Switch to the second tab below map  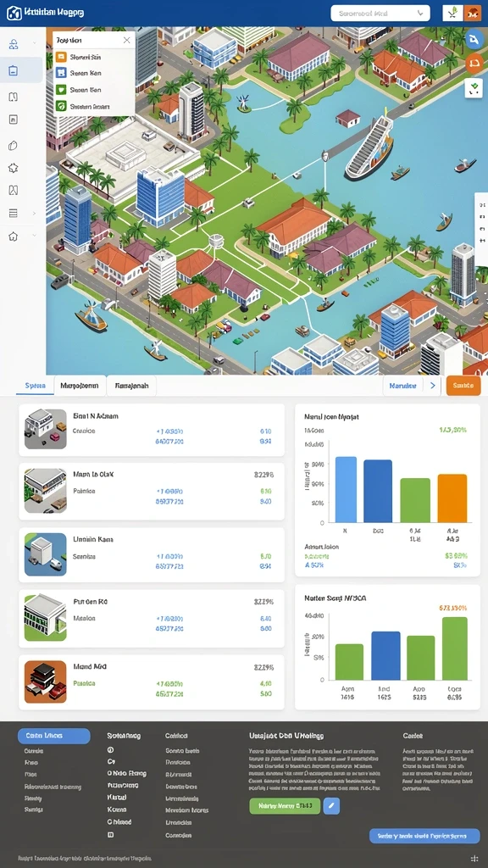80,386
